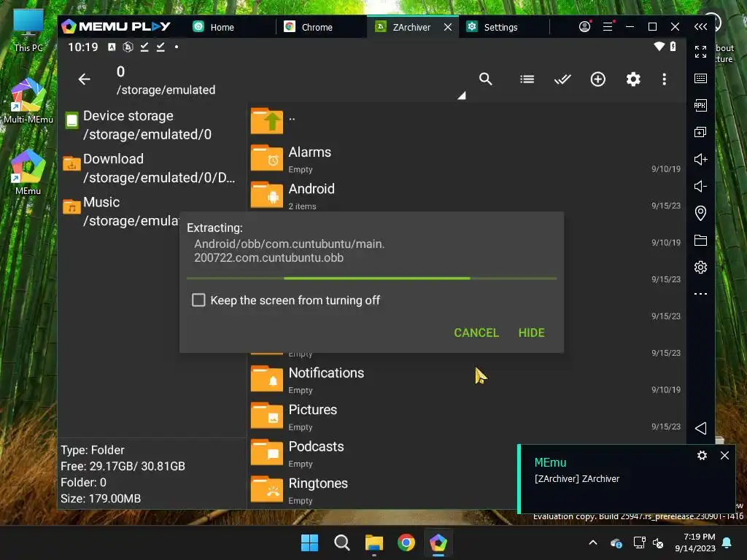Open ZArchiver settings gear
The image size is (747, 560).
(x=633, y=79)
